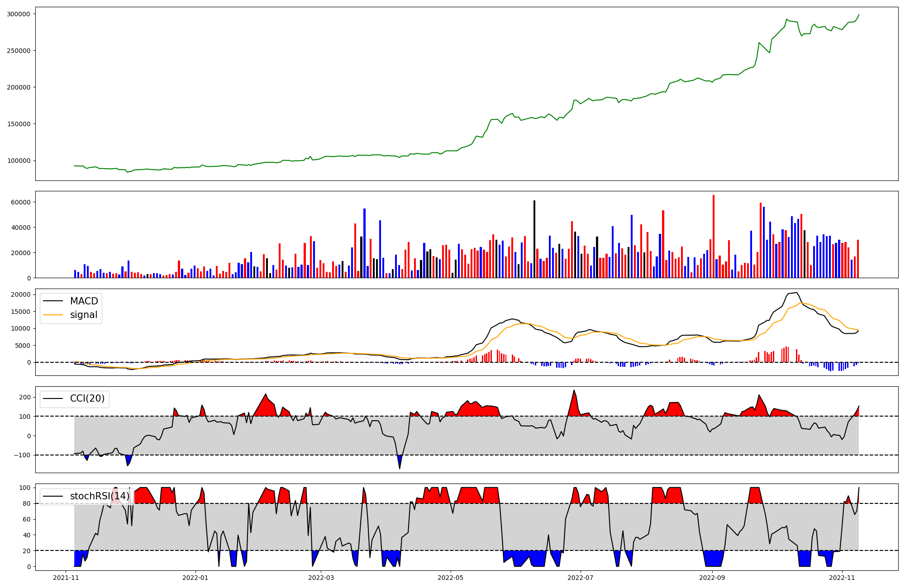The height and width of the screenshot is (588, 905).
Task: Select the signal legend text
Action: 84,315
